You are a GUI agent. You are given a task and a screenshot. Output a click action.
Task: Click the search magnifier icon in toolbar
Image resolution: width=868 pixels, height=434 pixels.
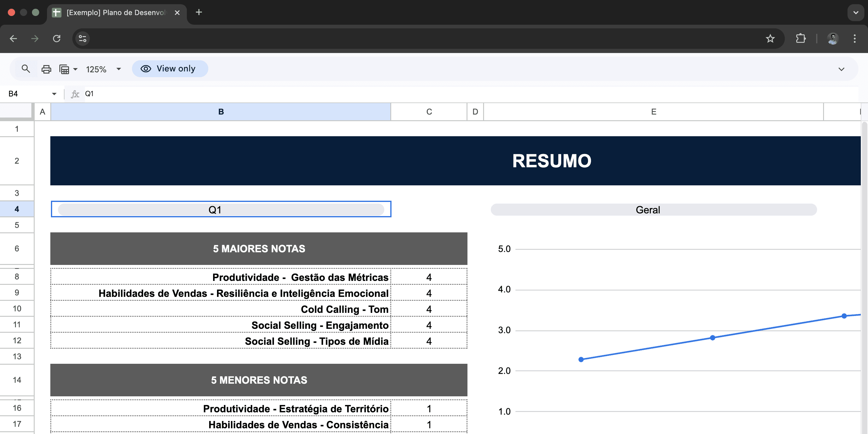tap(26, 69)
